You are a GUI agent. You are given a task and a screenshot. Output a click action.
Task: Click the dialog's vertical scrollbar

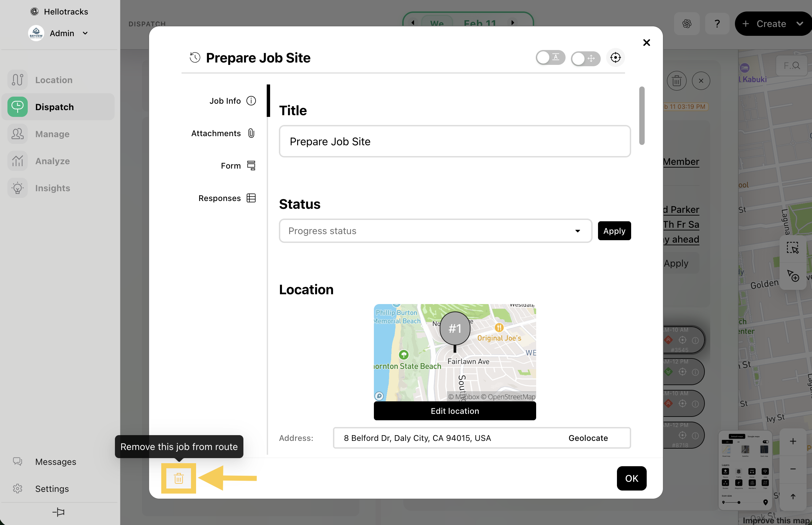click(642, 116)
